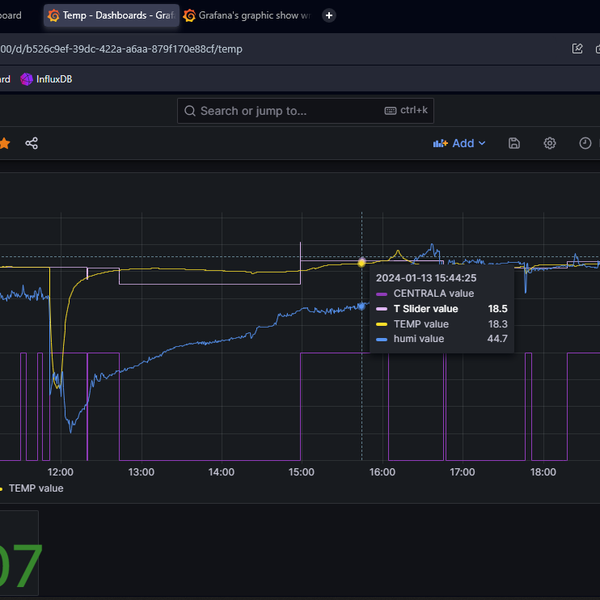Toggle TEMP value series in legend
Viewport: 600px width, 600px height.
(35, 488)
